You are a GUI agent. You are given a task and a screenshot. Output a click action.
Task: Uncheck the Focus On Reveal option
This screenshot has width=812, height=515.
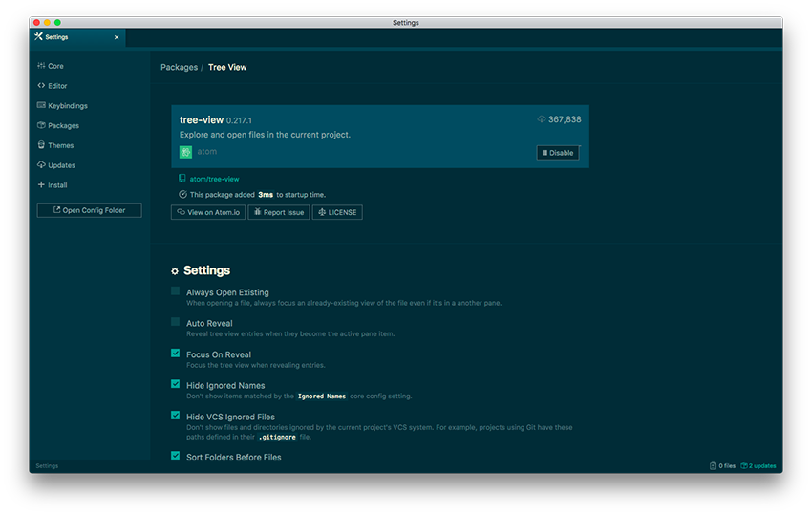coord(176,354)
